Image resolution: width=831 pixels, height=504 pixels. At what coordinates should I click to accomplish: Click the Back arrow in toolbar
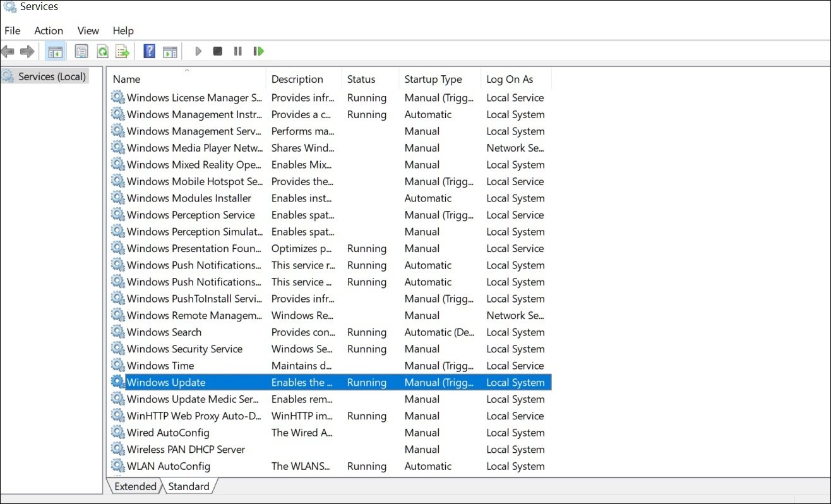(x=8, y=51)
